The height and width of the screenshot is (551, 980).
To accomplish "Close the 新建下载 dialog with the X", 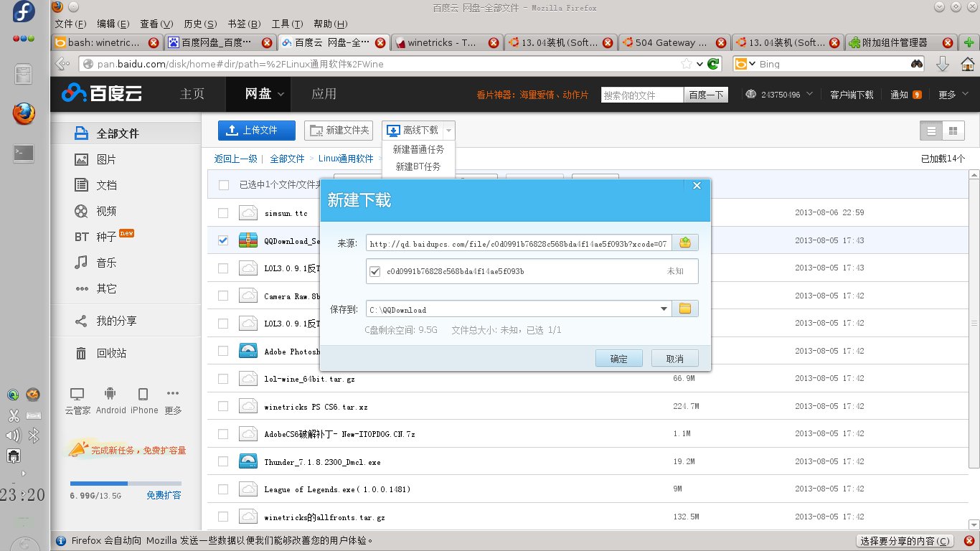I will coord(696,186).
